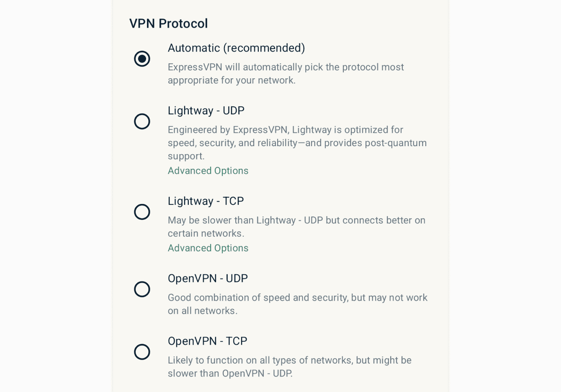Click the "Lightway - TCP" option title
561x392 pixels.
point(206,201)
